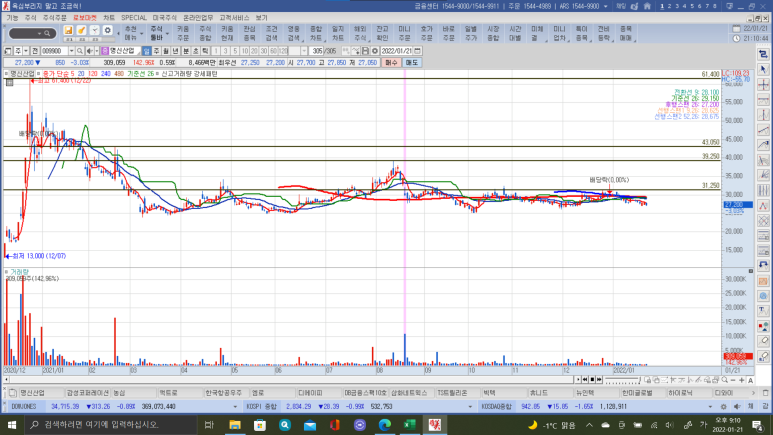Click the speaker icon beside the stock code field
773x435 pixels.
pyautogui.click(x=89, y=51)
